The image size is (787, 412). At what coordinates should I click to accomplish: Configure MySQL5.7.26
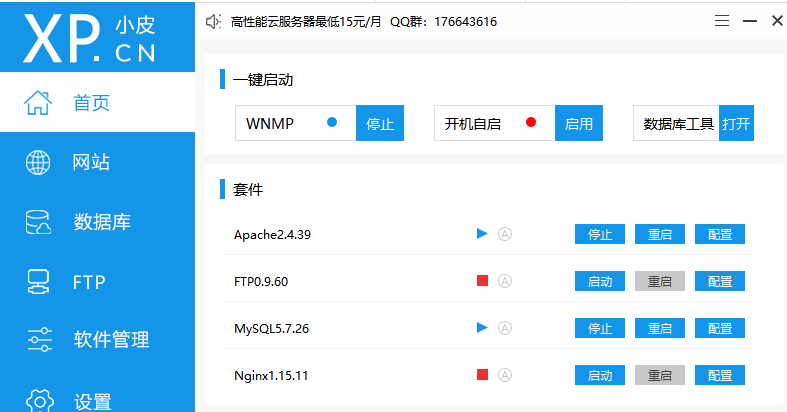point(720,328)
